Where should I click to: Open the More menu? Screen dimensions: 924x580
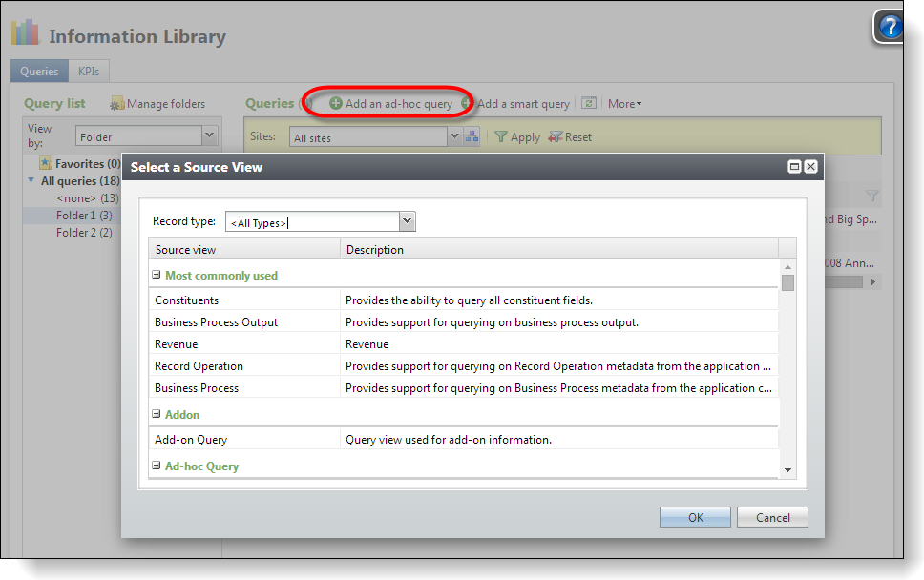pyautogui.click(x=625, y=104)
